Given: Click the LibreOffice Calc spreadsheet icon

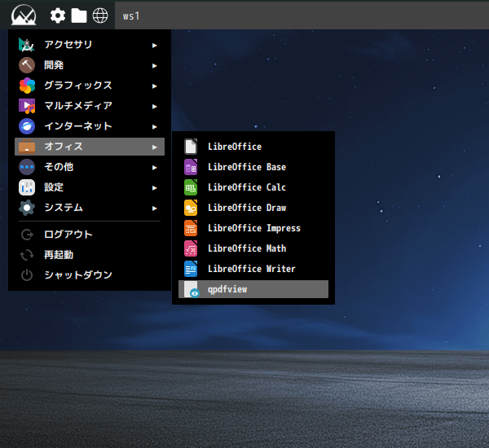Looking at the screenshot, I should (x=191, y=187).
